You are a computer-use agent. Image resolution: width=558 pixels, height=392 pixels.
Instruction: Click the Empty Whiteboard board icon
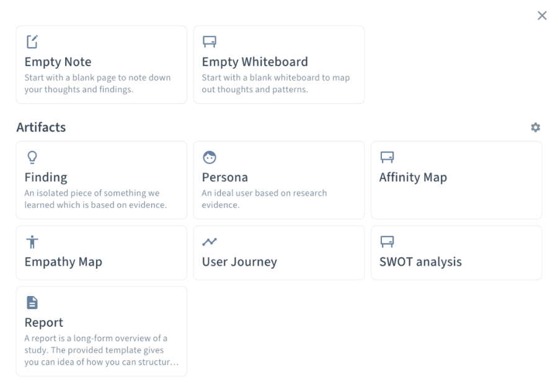(210, 42)
